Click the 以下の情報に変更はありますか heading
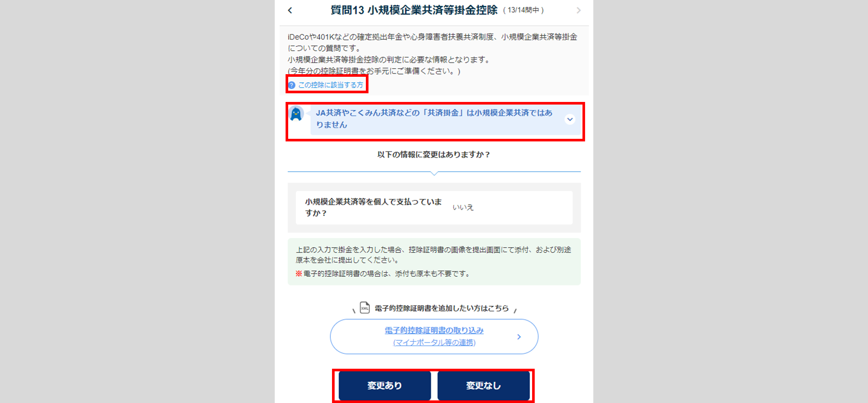 point(434,154)
